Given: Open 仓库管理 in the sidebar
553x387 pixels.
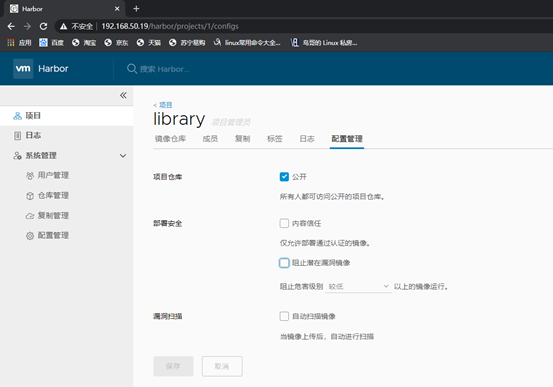Looking at the screenshot, I should (x=53, y=196).
